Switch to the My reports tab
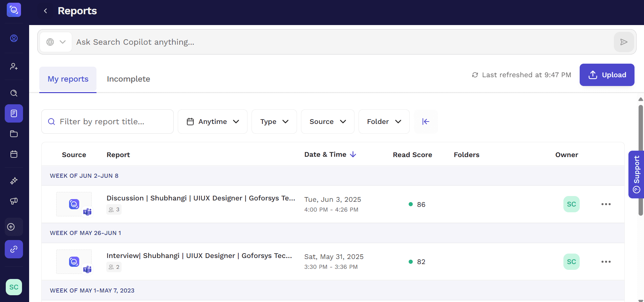 (68, 79)
